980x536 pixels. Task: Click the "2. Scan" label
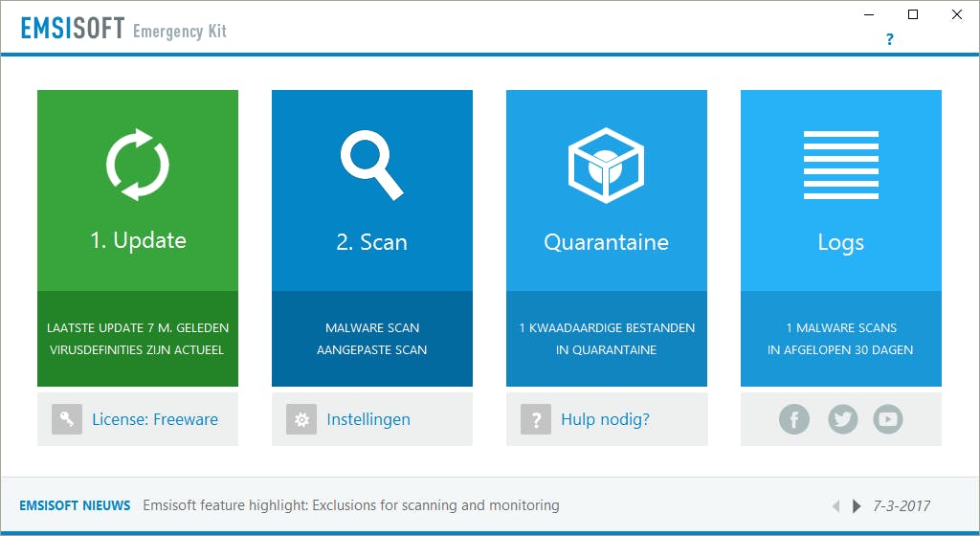tap(372, 242)
